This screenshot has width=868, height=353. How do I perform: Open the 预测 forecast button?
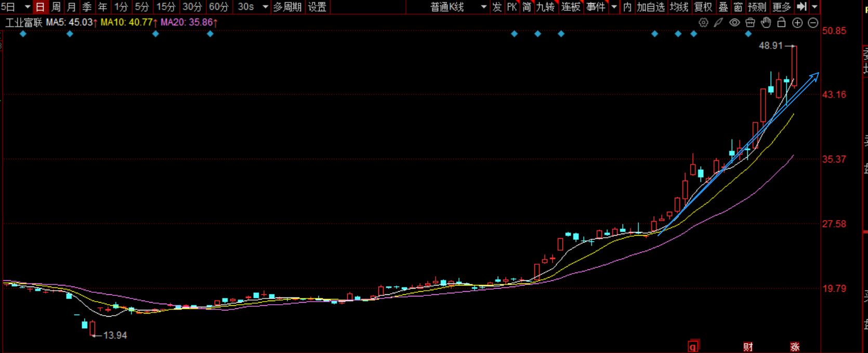(757, 7)
